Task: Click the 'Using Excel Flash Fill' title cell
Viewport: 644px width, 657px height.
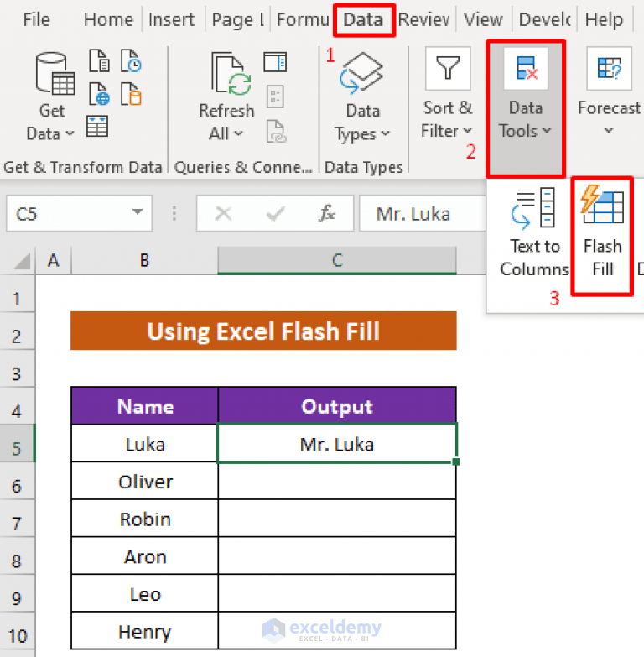Action: tap(263, 331)
